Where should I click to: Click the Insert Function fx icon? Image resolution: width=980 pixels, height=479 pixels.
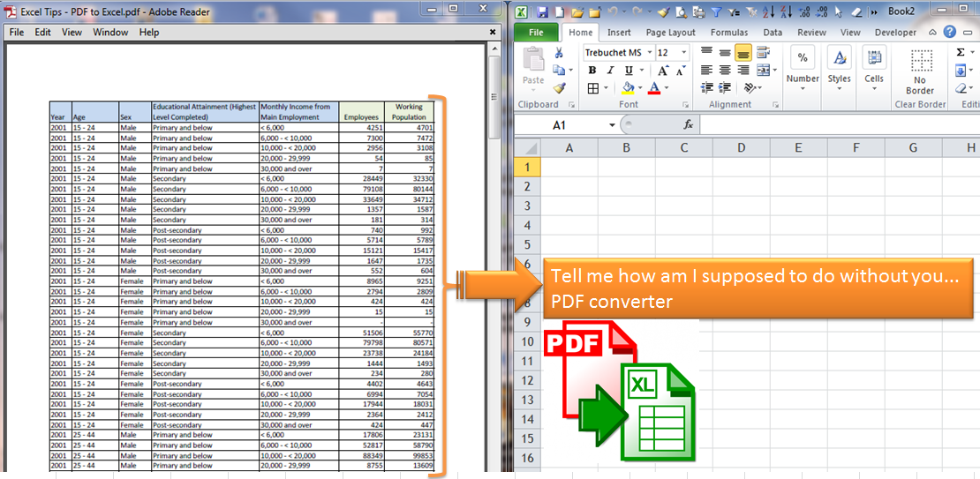[688, 125]
